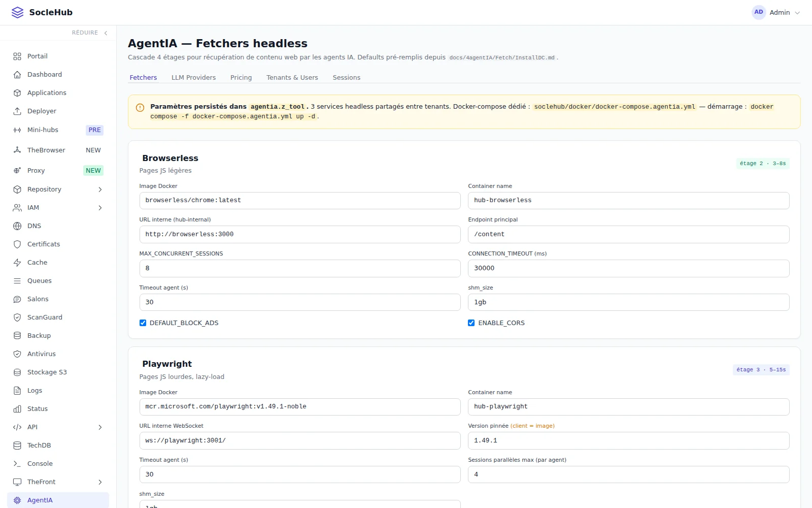Edit the ws://playwright:3001/ WebSocket field

click(x=300, y=441)
